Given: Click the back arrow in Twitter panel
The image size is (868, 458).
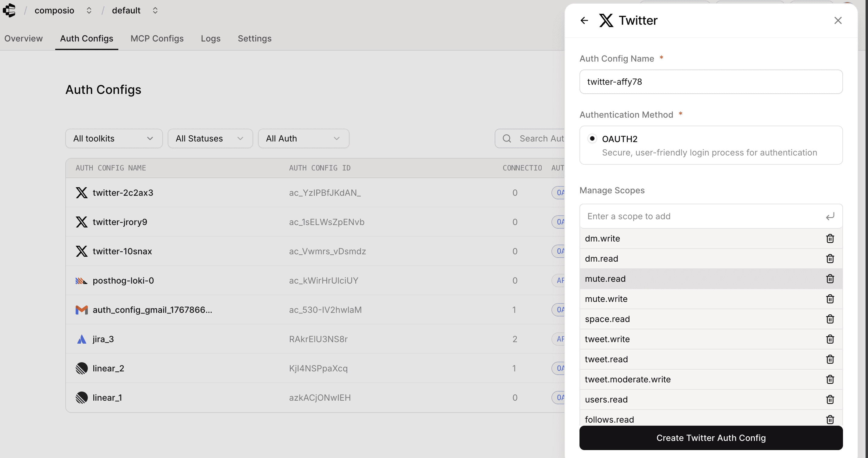Looking at the screenshot, I should coord(584,20).
